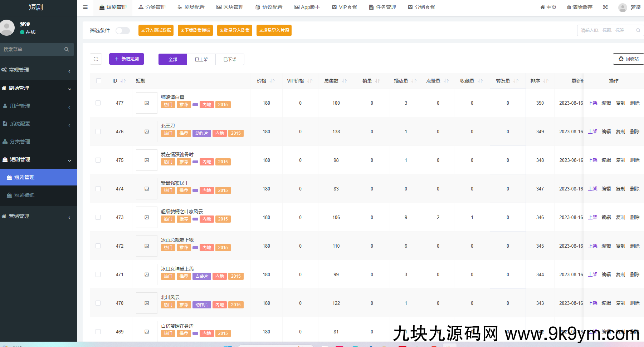Viewport: 644px width, 347px height.
Task: Open thumbnail image of row 474
Action: [147, 189]
